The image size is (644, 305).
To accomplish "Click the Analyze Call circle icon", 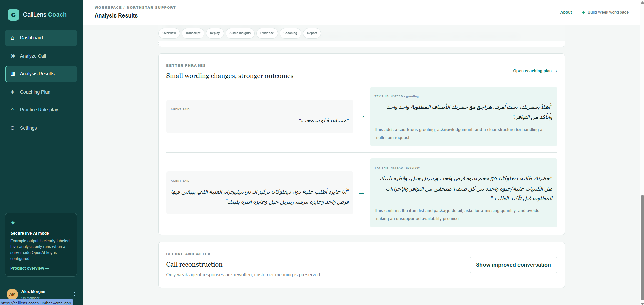I will point(13,56).
